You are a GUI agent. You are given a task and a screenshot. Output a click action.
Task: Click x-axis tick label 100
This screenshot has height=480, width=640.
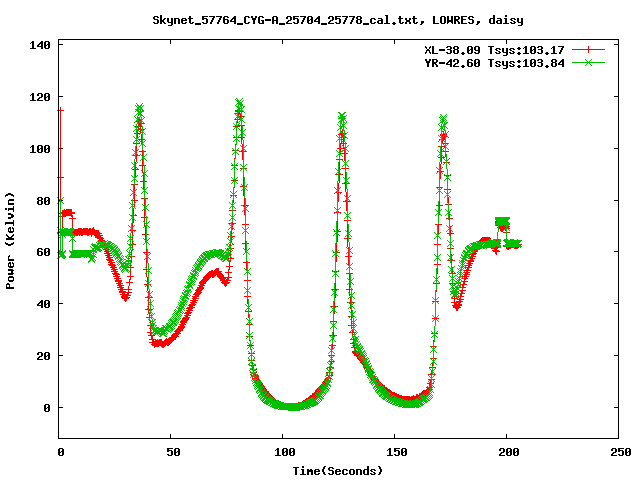[x=285, y=452]
